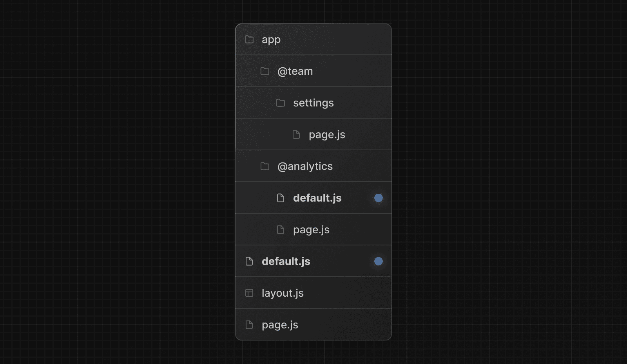Viewport: 627px width, 364px height.
Task: Open default.js under @analytics
Action: tap(317, 198)
